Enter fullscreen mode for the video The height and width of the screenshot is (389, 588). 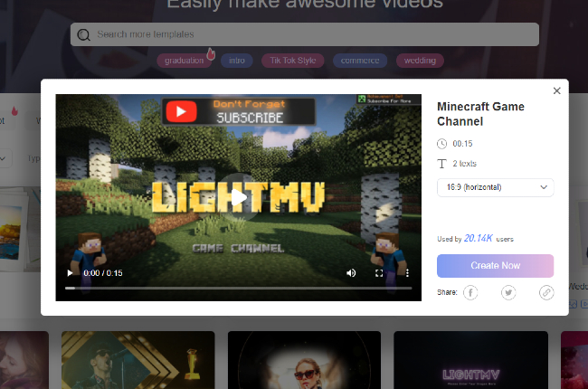(x=379, y=273)
